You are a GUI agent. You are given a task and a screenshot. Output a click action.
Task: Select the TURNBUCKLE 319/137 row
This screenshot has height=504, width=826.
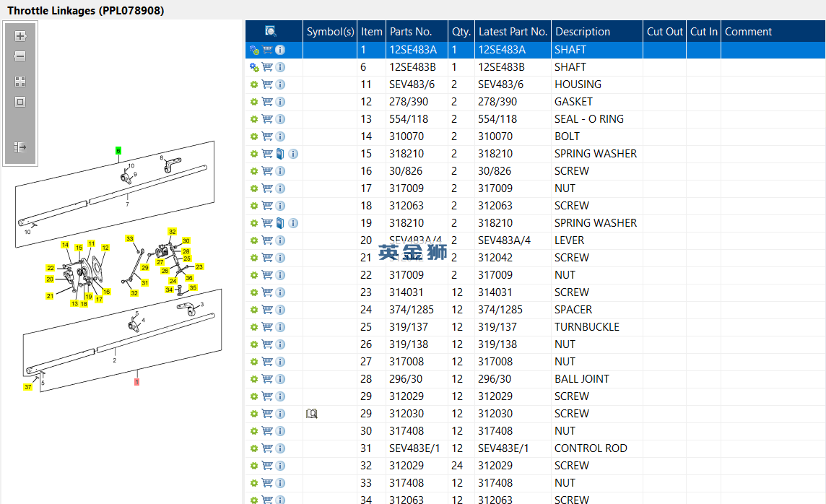pos(586,327)
